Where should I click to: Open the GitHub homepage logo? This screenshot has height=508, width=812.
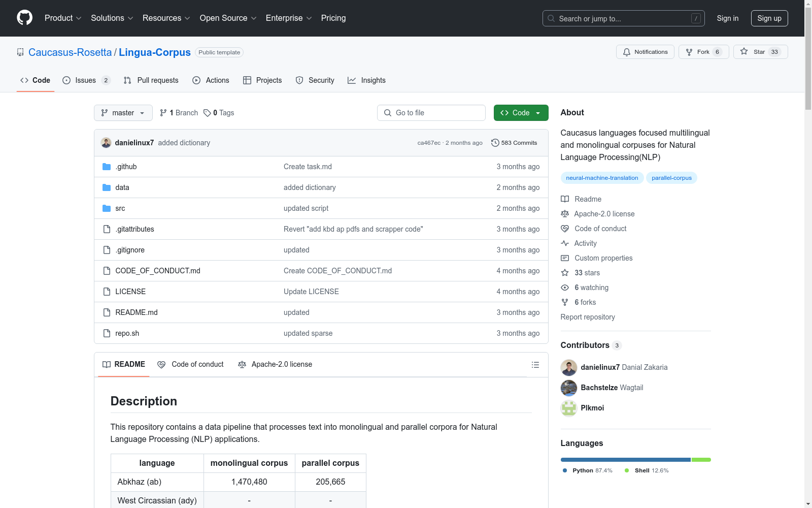click(24, 18)
